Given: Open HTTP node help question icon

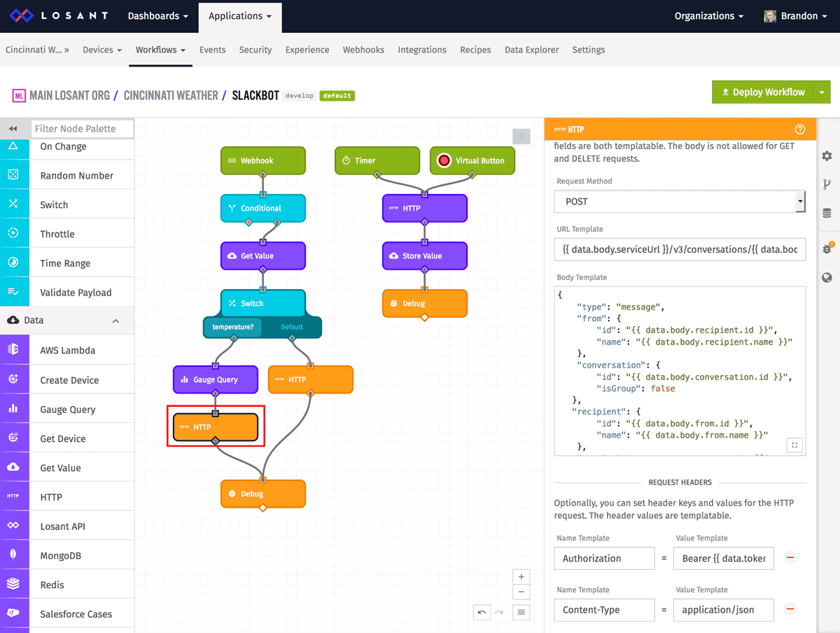Looking at the screenshot, I should [x=800, y=130].
